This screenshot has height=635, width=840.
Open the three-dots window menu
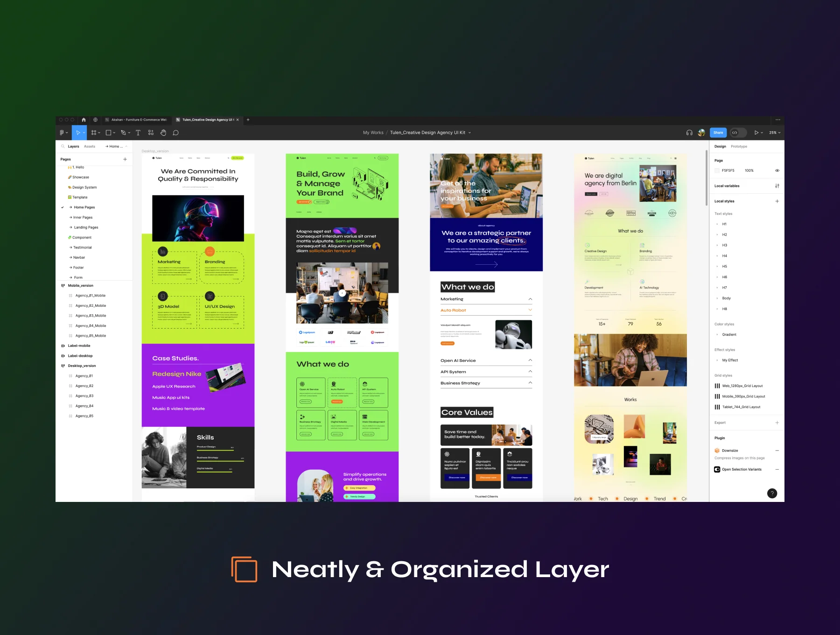click(778, 120)
